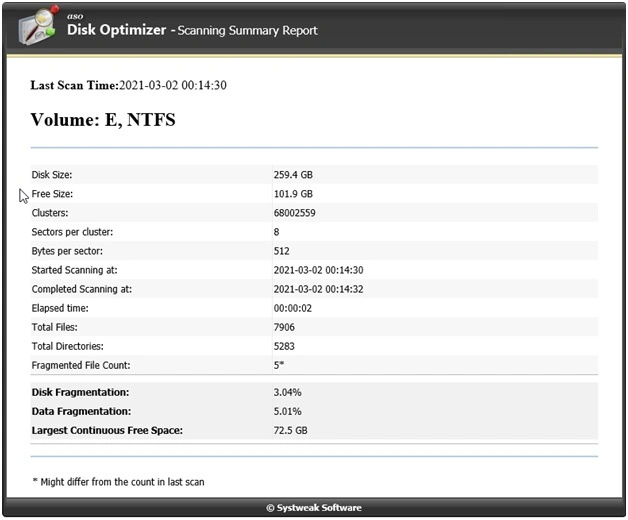Image resolution: width=628 pixels, height=520 pixels.
Task: Select the Free Size value 101.9 GB
Action: (293, 194)
